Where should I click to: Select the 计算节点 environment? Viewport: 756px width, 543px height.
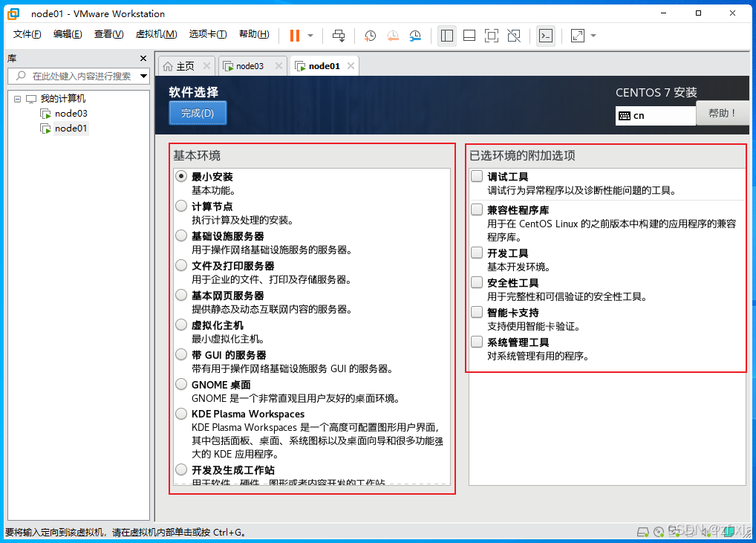(x=181, y=206)
